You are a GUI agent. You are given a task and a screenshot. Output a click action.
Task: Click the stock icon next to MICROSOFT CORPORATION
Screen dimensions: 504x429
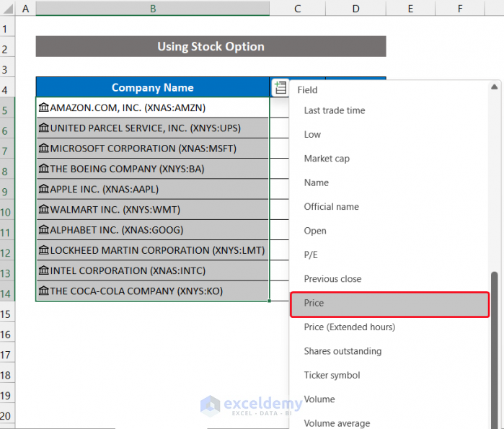pos(44,148)
